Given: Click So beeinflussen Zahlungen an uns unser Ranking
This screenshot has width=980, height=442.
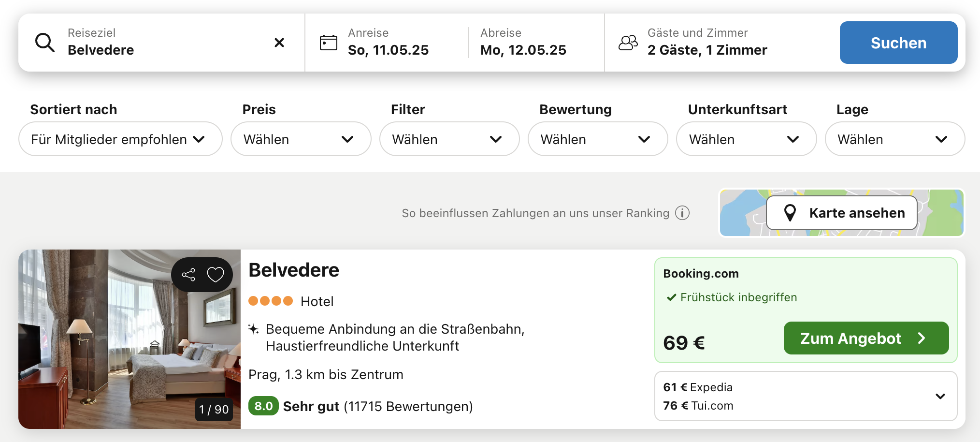Looking at the screenshot, I should tap(535, 213).
